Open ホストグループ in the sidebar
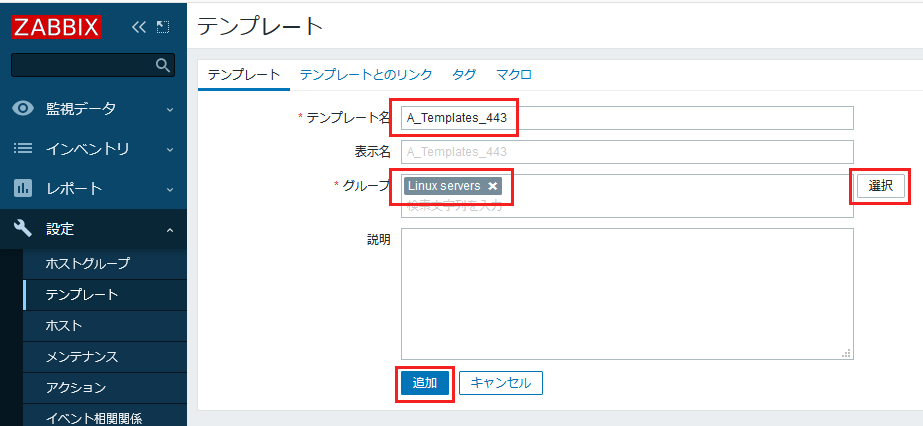This screenshot has height=426, width=923. [x=88, y=264]
